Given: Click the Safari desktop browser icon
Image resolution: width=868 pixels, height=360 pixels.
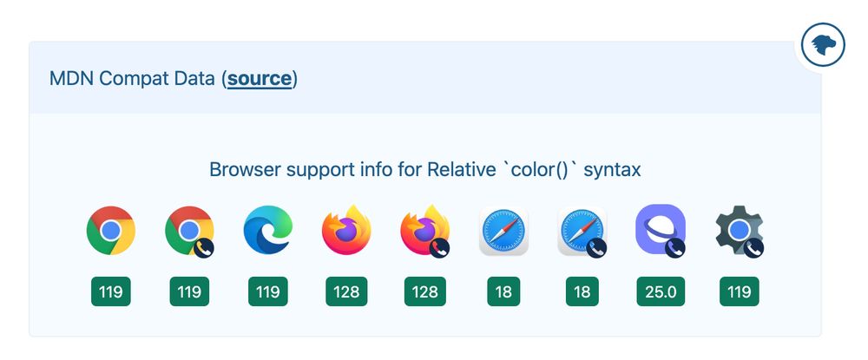Looking at the screenshot, I should 503,231.
